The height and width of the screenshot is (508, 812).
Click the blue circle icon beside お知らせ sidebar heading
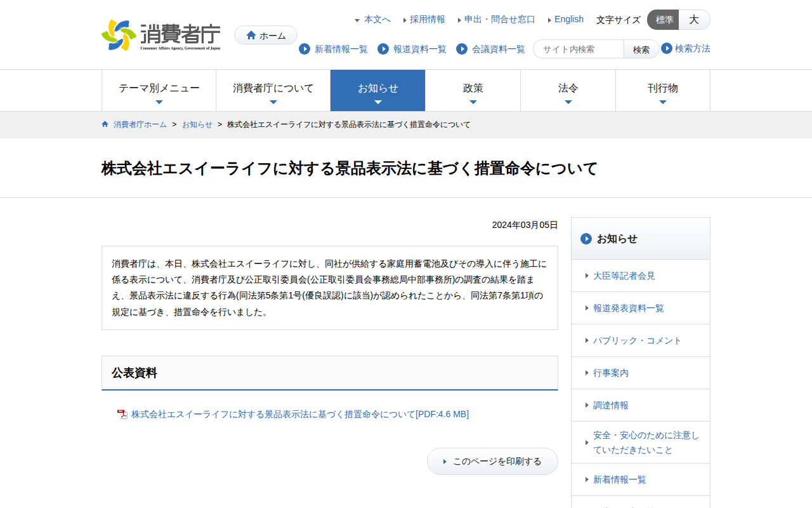point(586,239)
